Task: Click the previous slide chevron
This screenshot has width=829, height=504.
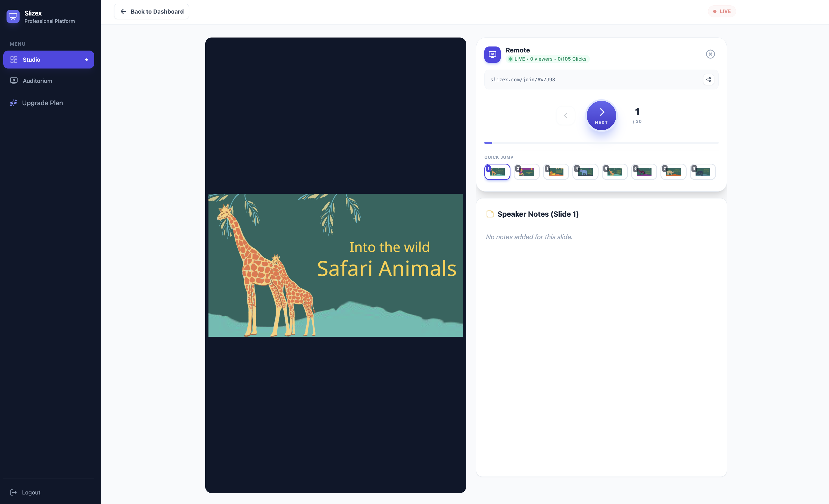Action: (x=566, y=116)
